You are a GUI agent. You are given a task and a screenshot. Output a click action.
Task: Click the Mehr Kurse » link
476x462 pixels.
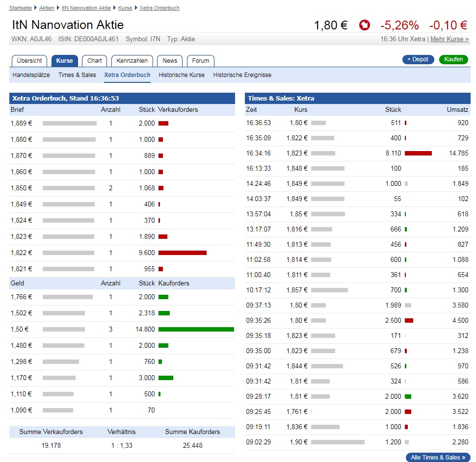(x=449, y=39)
